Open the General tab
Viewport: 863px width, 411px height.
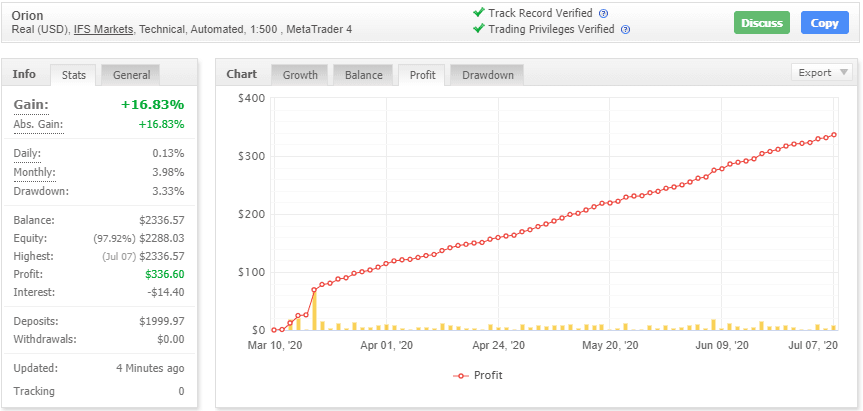tap(131, 75)
